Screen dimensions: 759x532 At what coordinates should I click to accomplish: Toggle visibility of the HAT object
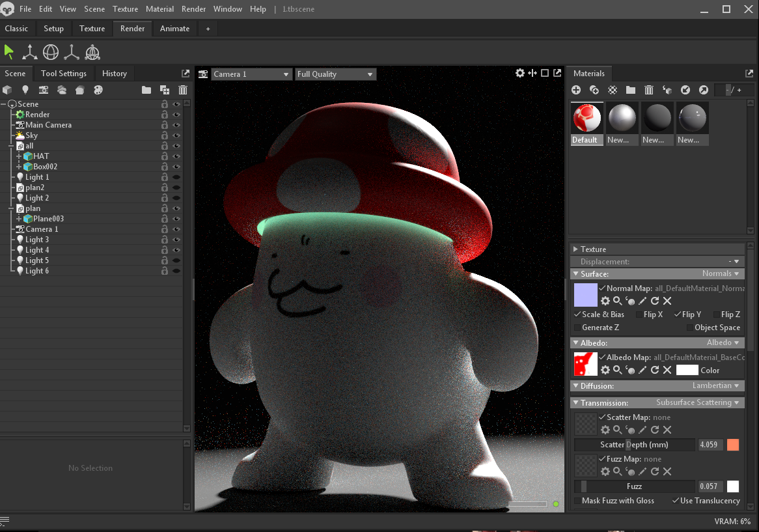point(176,156)
